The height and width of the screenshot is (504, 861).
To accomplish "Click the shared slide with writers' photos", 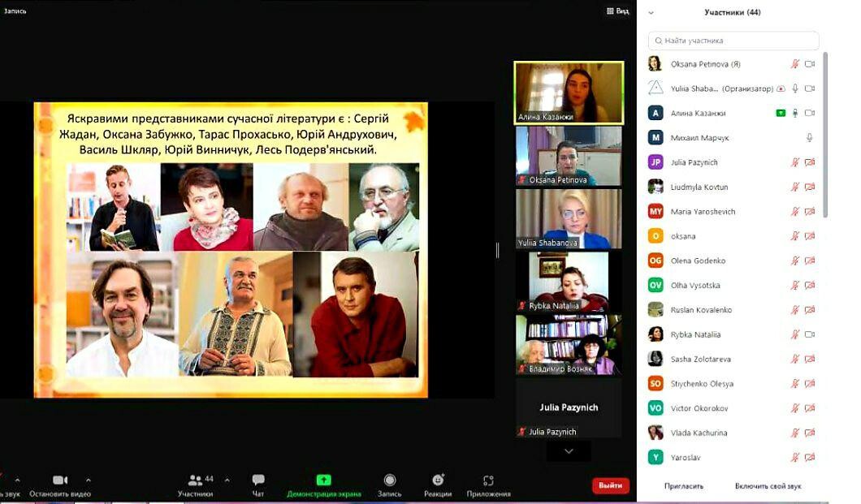I will (231, 249).
